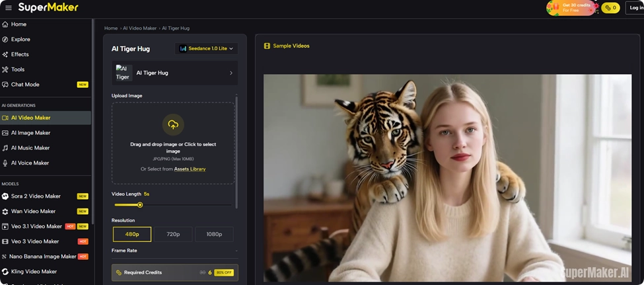
Task: Expand the AI Tiger Hug effect selector
Action: point(174,73)
